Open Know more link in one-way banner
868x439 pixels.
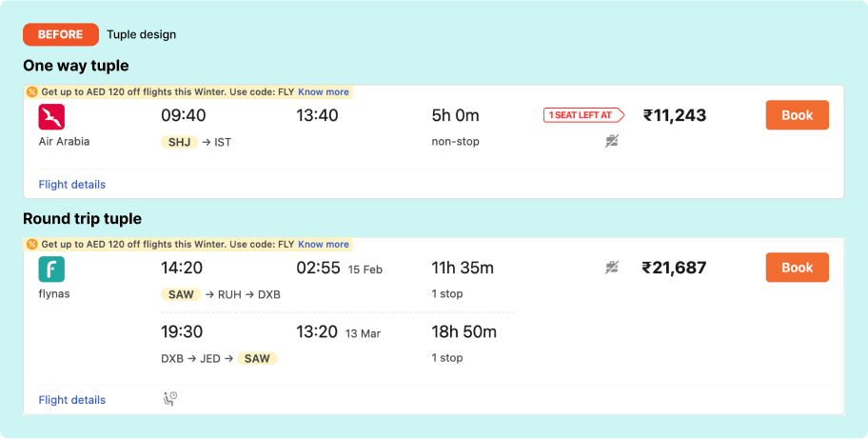324,92
